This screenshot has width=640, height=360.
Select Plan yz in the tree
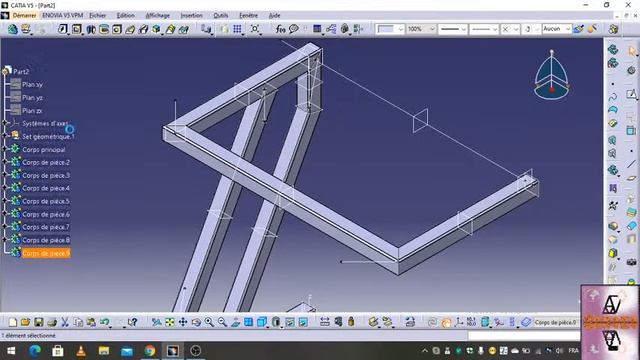[32, 98]
